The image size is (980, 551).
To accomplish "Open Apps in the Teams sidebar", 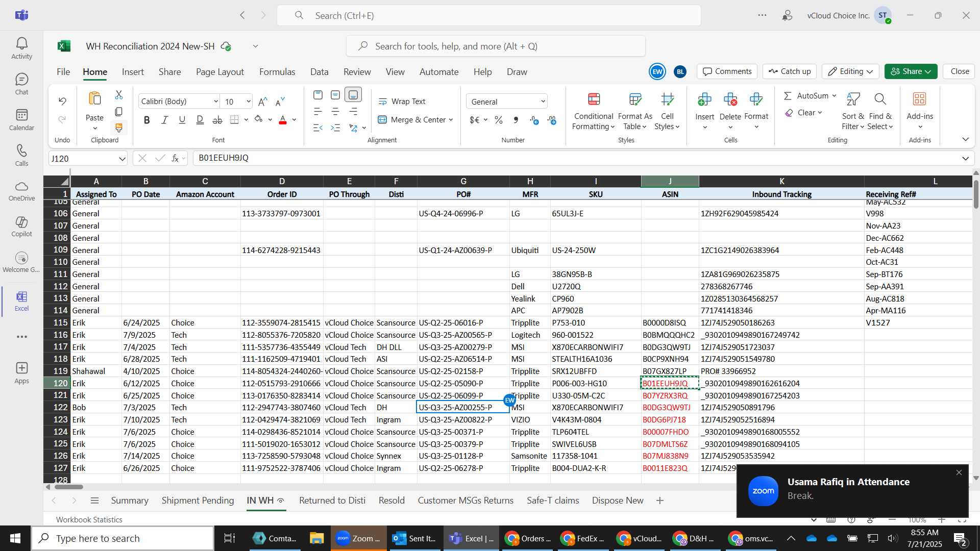I will 21,373.
